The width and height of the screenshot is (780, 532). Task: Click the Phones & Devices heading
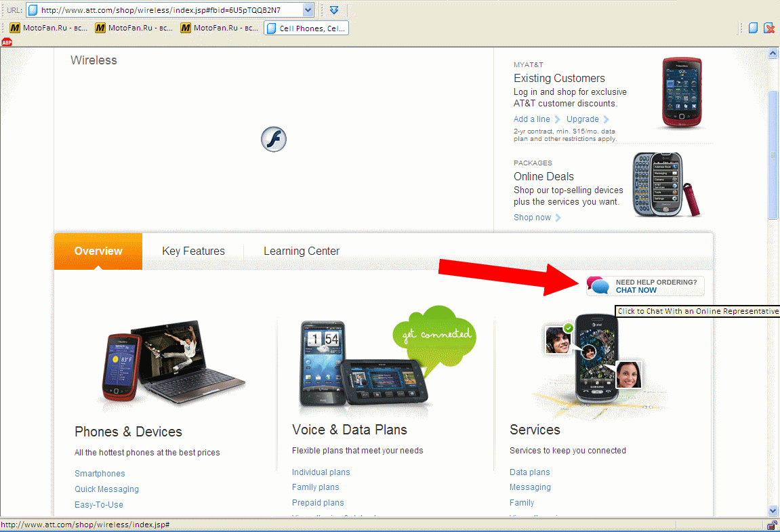coord(128,432)
